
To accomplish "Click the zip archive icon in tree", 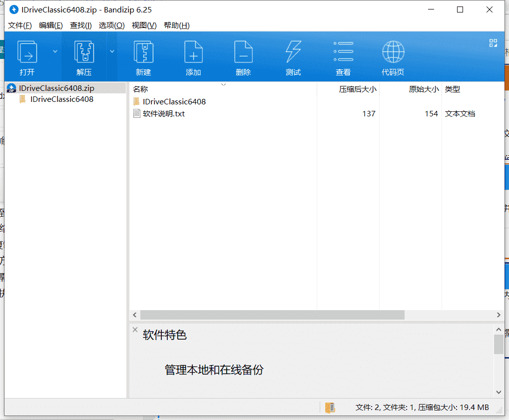I will coord(11,88).
